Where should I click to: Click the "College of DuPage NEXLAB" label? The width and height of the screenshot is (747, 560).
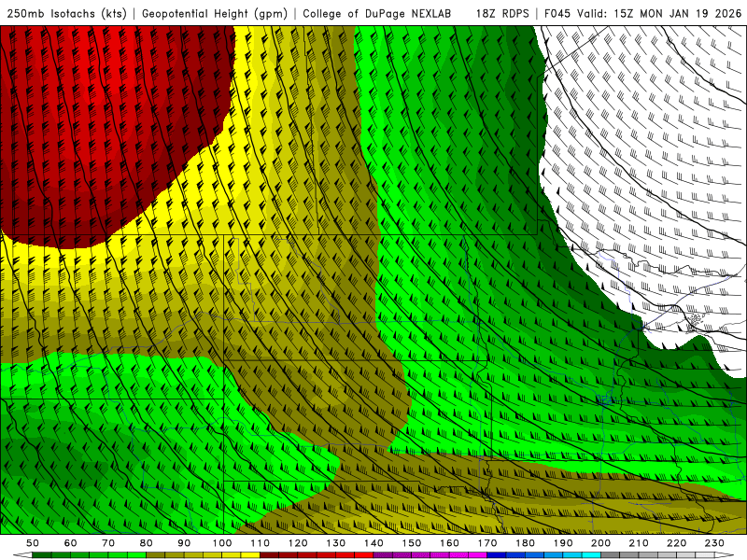(377, 14)
